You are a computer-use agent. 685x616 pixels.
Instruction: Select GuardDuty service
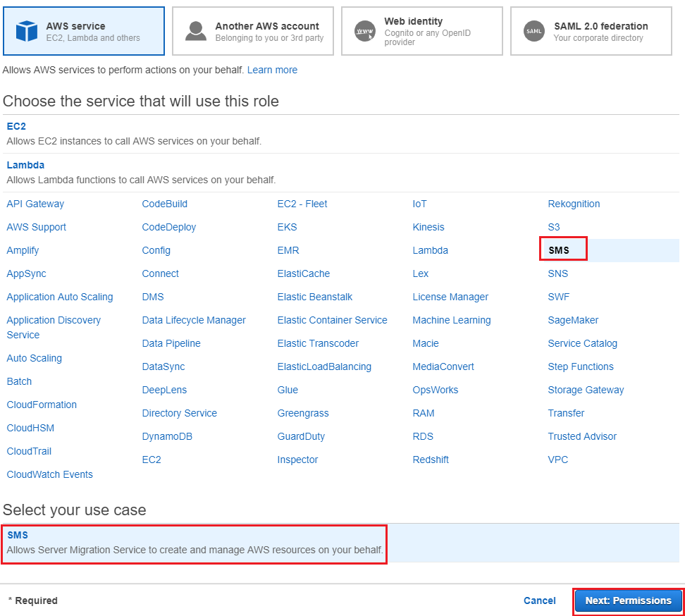click(x=301, y=436)
